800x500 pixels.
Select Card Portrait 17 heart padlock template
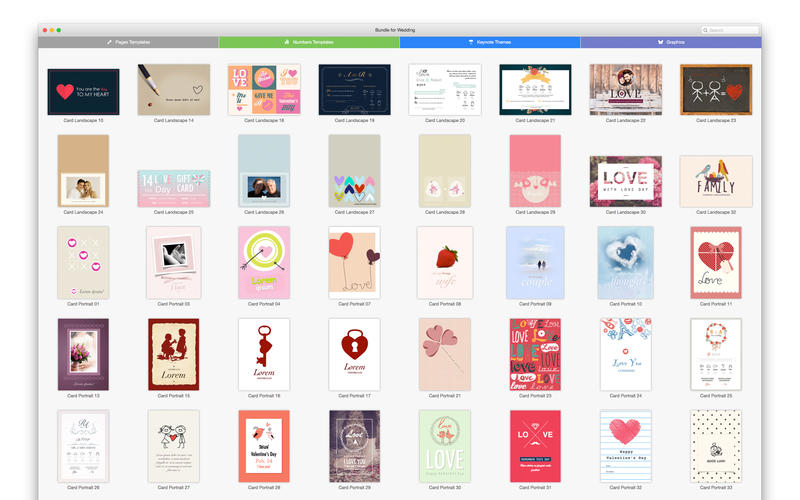tap(355, 355)
